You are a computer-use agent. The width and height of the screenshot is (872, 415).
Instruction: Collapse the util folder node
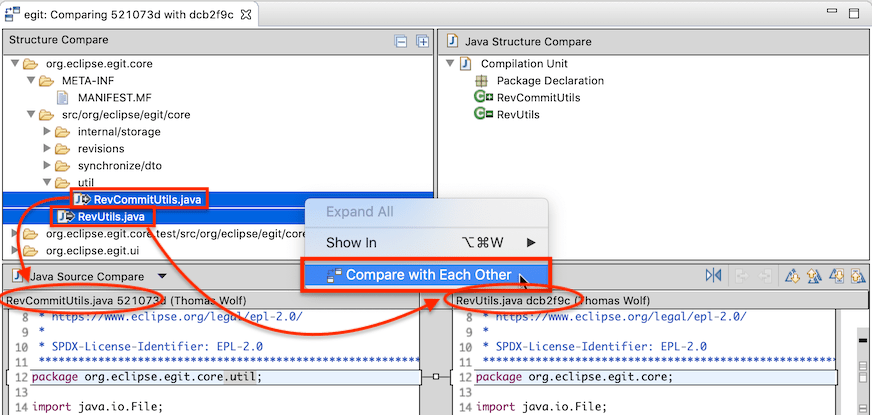47,182
